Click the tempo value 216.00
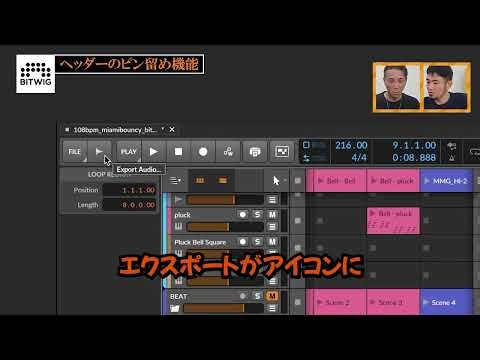The height and width of the screenshot is (360, 480). (351, 145)
